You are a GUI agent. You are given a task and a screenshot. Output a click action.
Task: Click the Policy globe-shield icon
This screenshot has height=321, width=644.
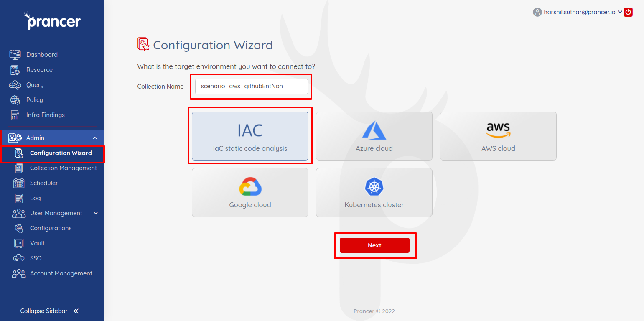(x=15, y=100)
